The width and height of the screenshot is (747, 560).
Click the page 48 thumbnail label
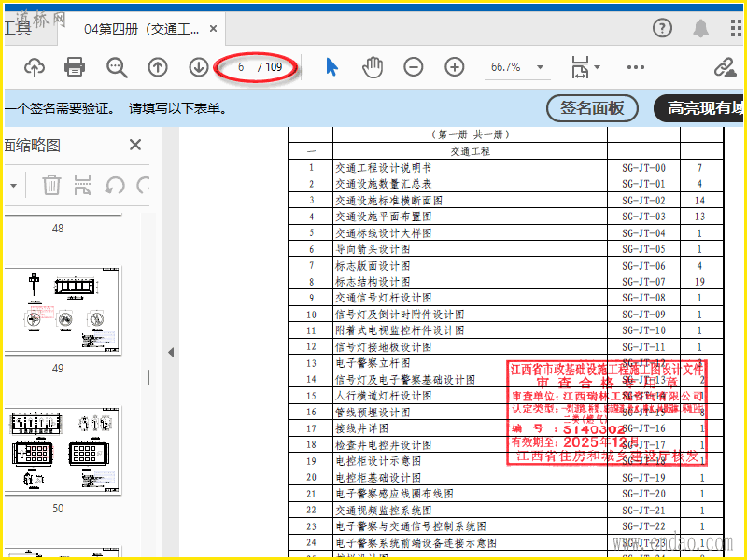coord(58,229)
